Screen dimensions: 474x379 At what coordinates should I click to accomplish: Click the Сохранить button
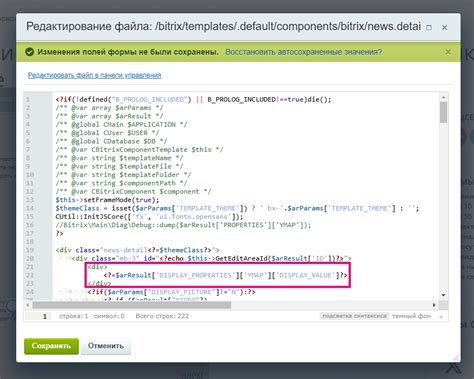pyautogui.click(x=51, y=346)
